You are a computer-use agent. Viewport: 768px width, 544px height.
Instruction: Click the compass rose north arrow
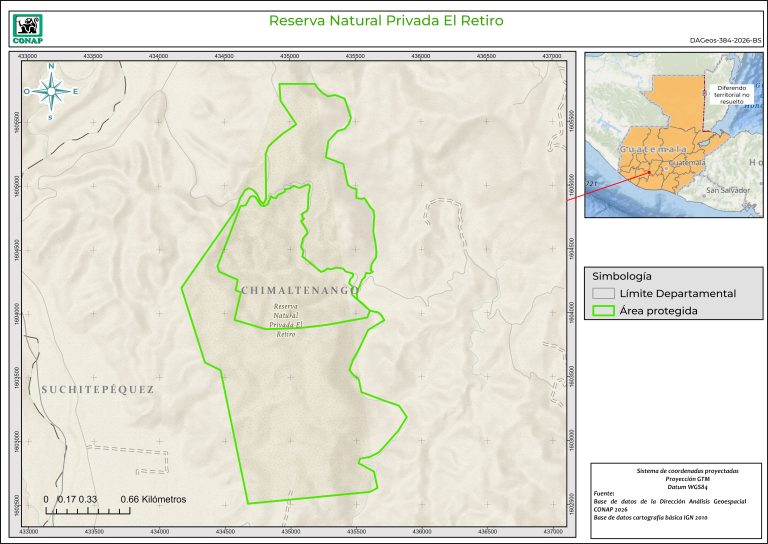click(50, 90)
